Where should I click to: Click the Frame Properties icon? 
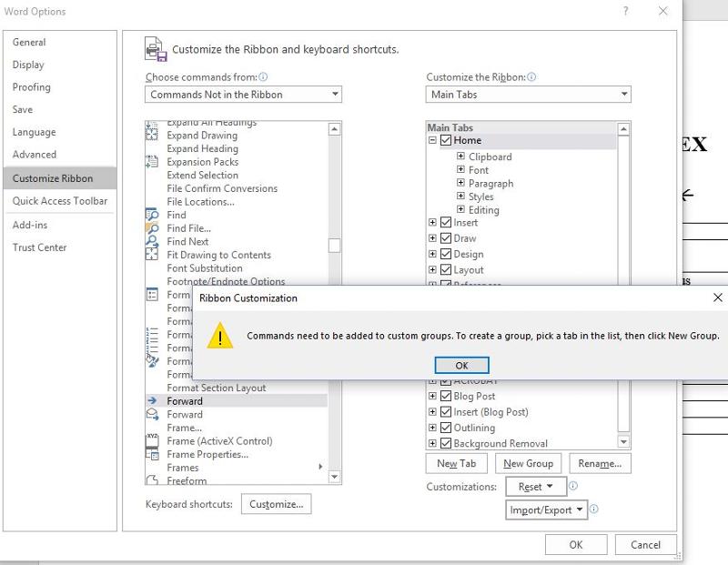pyautogui.click(x=152, y=455)
